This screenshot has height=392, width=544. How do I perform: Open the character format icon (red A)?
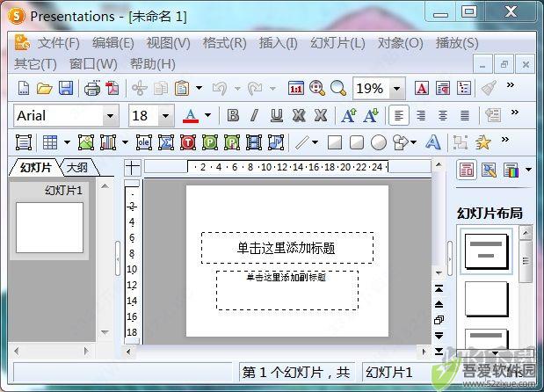pos(422,88)
